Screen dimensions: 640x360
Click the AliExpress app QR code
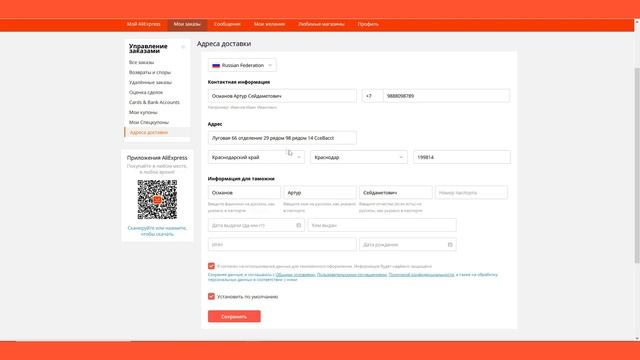pos(157,200)
